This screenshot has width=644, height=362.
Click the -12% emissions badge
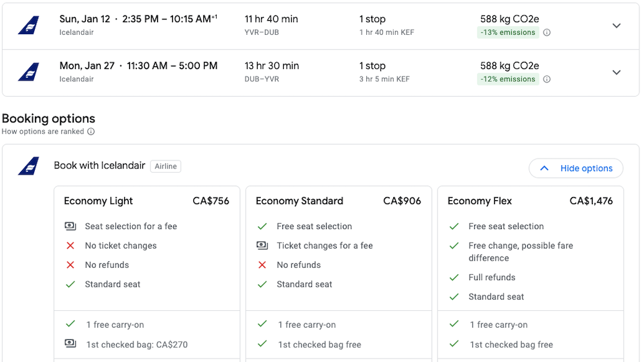[x=508, y=79]
